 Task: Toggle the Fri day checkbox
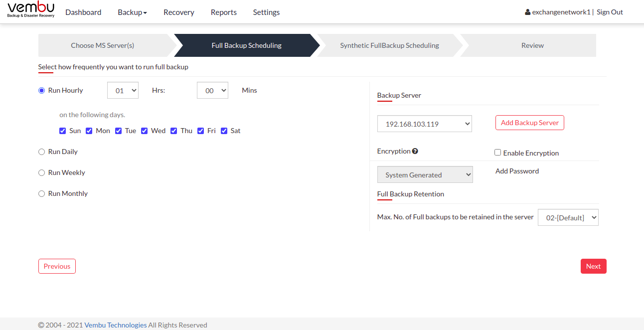click(200, 131)
